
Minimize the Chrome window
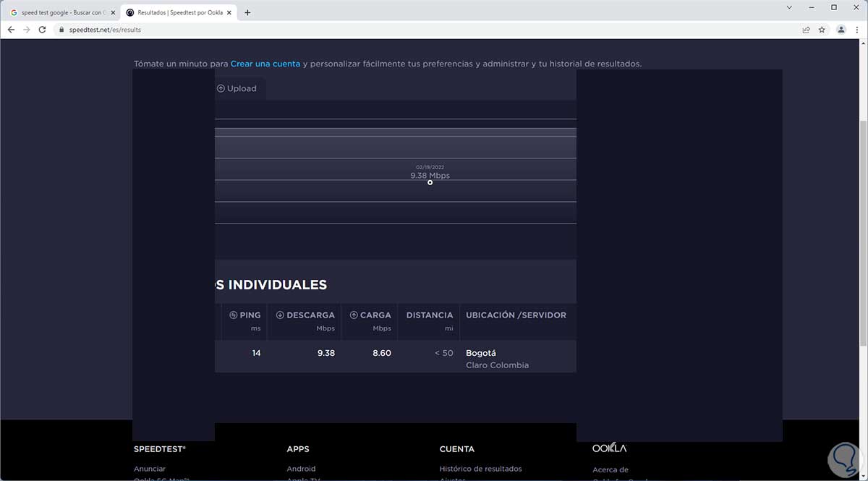click(811, 7)
